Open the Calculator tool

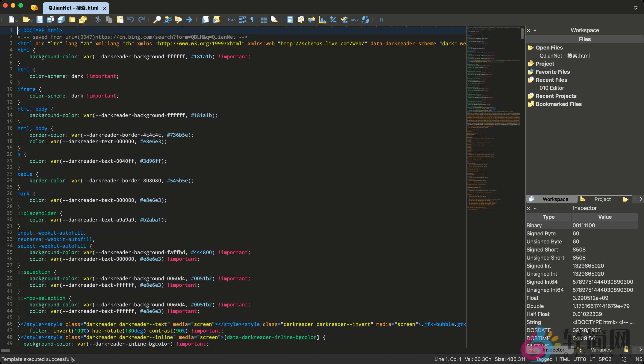click(x=290, y=20)
